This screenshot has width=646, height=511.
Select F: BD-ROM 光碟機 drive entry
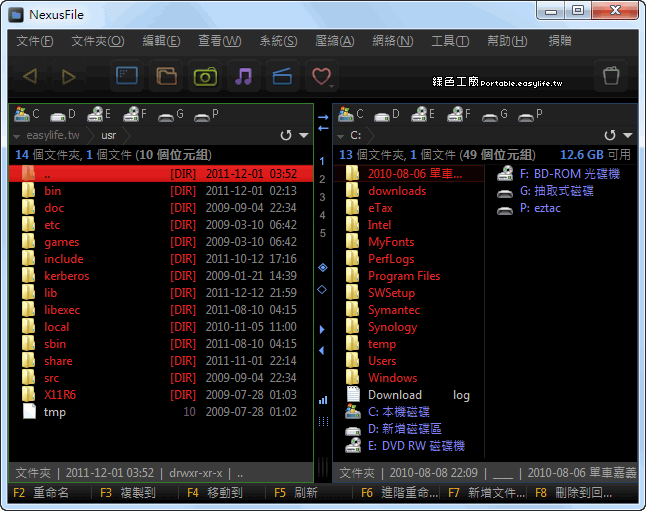559,174
